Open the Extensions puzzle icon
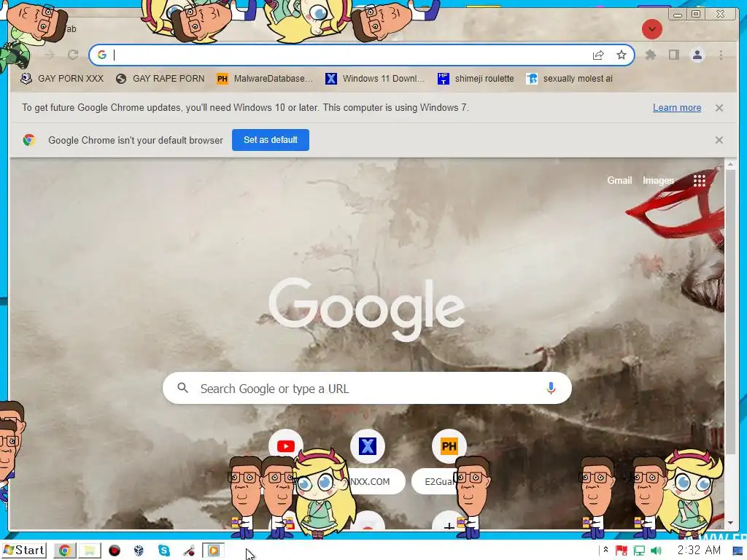Viewport: 747px width, 560px height. [x=650, y=55]
